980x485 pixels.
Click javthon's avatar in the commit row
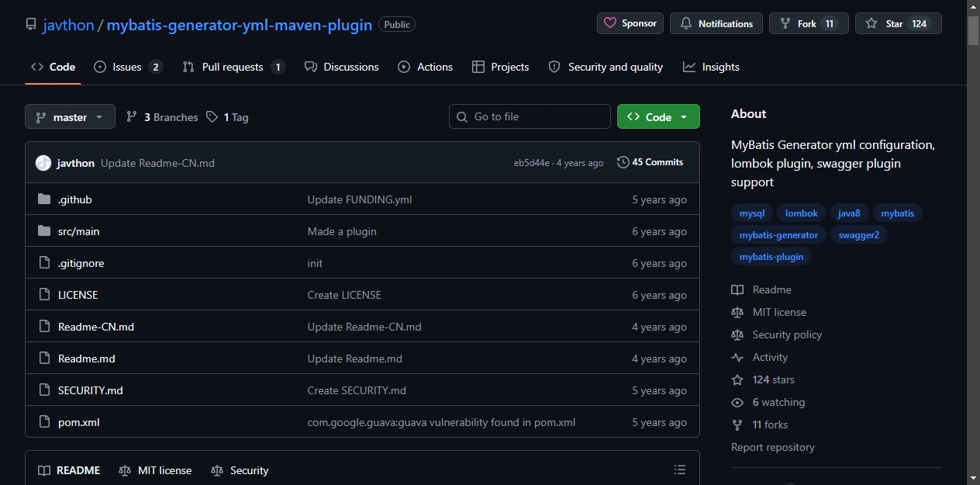pyautogui.click(x=43, y=163)
